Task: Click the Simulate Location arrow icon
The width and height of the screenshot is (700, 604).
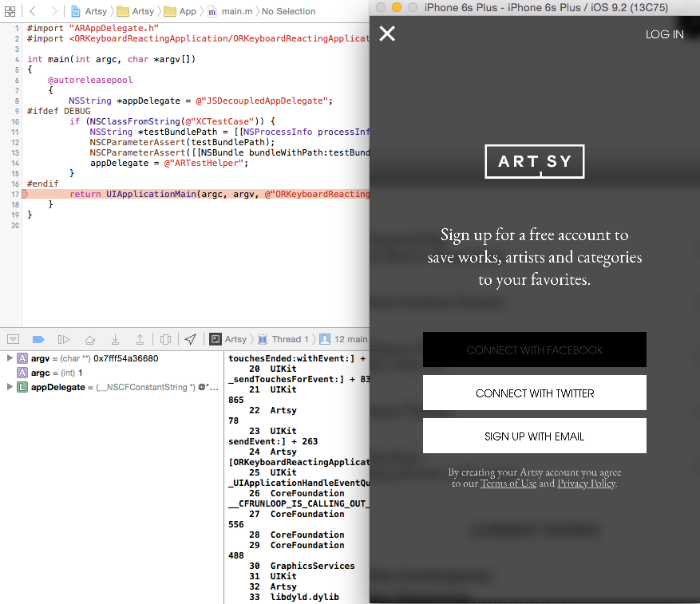Action: point(191,339)
